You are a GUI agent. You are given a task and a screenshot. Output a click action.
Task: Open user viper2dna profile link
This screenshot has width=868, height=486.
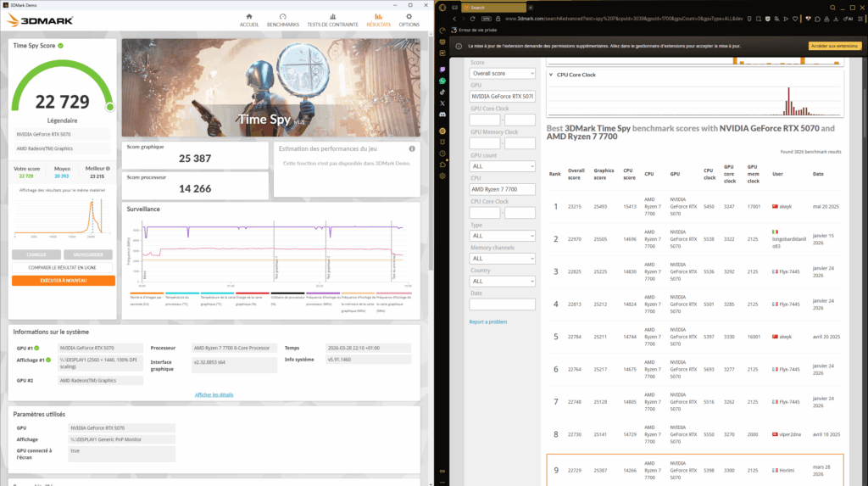click(790, 434)
